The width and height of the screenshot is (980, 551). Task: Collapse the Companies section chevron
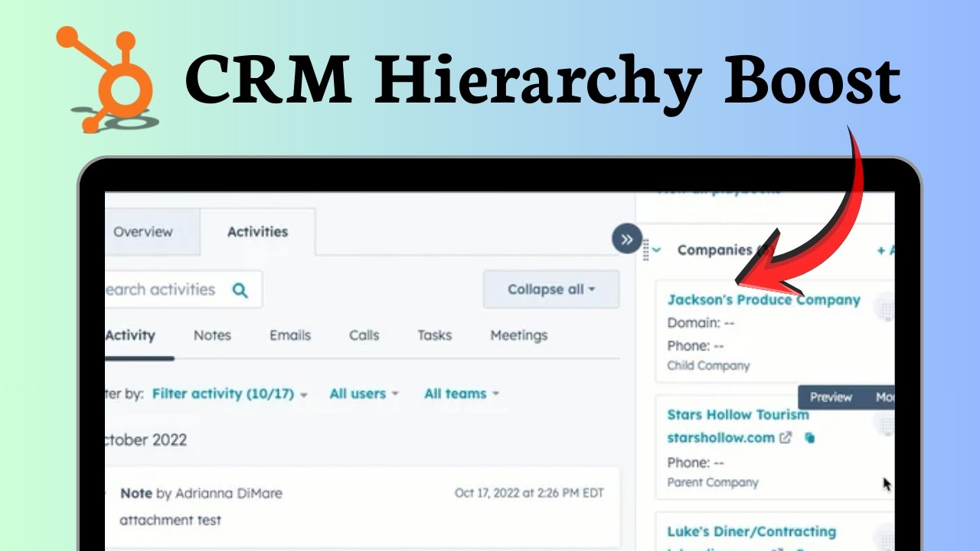click(x=658, y=249)
